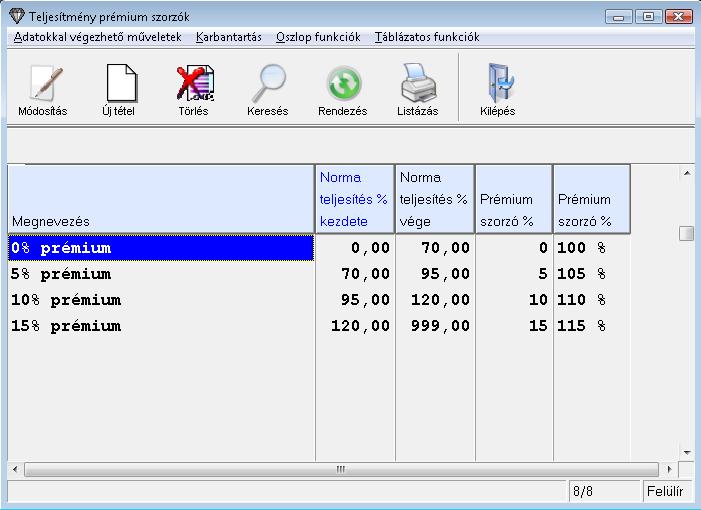Click the vertical scrollbar down arrow
The width and height of the screenshot is (701, 510).
pos(687,452)
